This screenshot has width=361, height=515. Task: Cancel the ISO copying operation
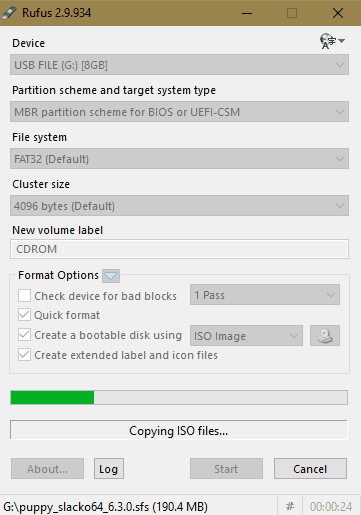[x=310, y=469]
